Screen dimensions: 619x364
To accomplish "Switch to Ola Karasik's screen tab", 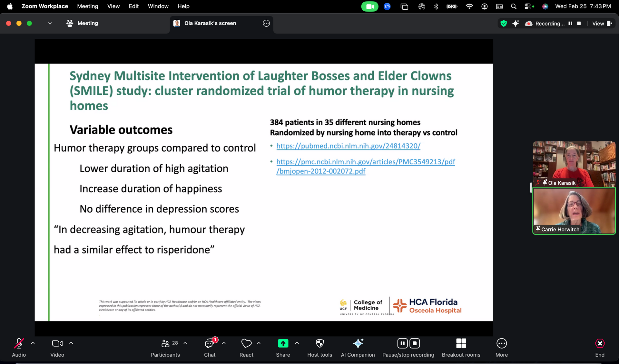I will pos(210,23).
